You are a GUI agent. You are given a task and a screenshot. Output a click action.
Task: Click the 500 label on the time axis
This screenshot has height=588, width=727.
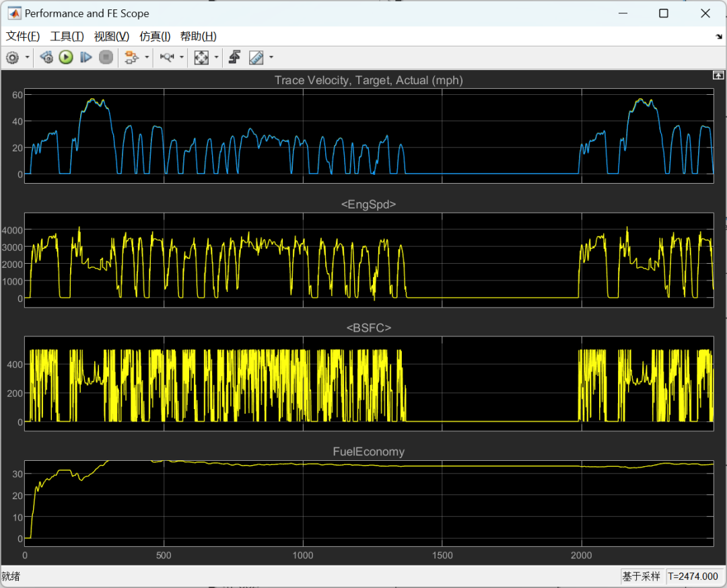click(164, 555)
